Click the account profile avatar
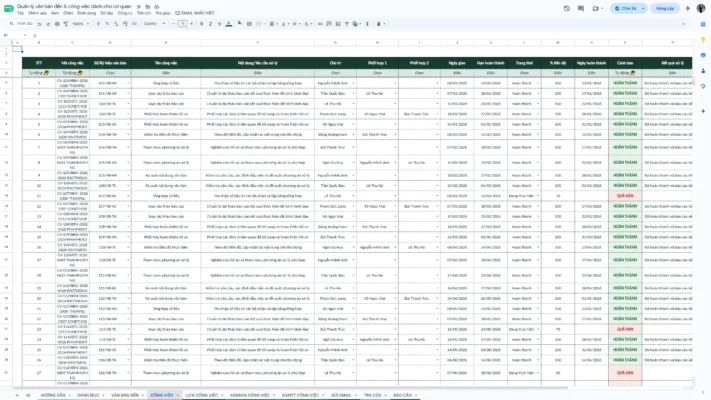711x400 pixels. point(701,8)
